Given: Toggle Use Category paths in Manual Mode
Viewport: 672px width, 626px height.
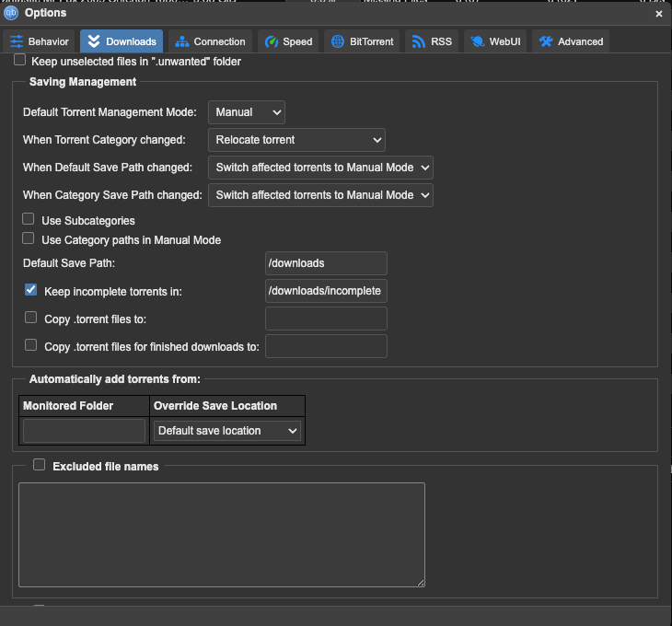Looking at the screenshot, I should 29,238.
